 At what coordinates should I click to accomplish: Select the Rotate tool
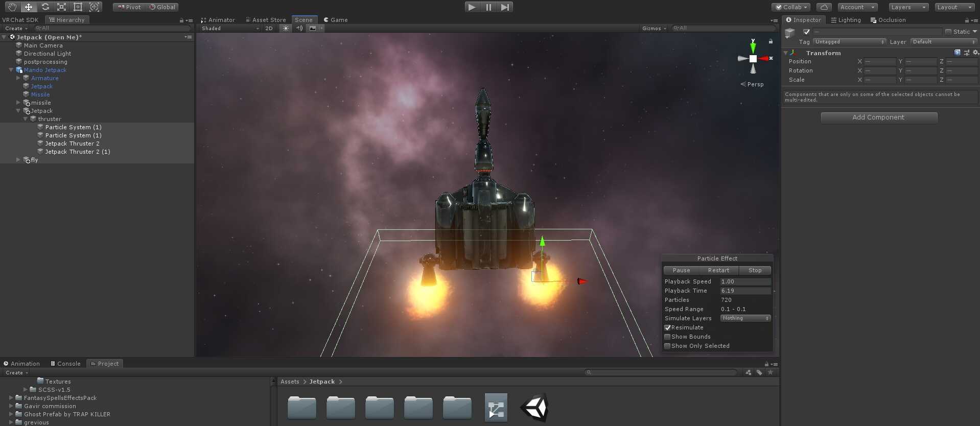45,7
